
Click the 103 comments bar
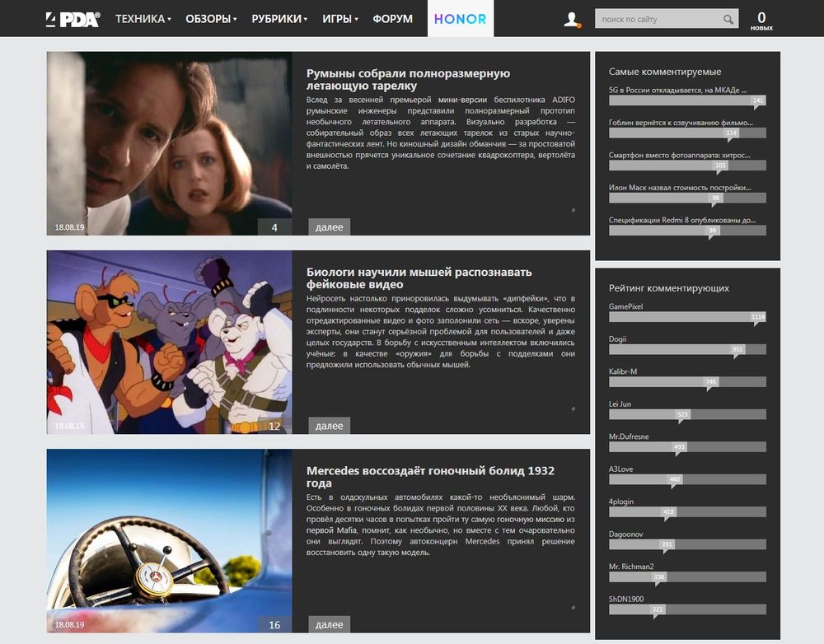(x=687, y=166)
